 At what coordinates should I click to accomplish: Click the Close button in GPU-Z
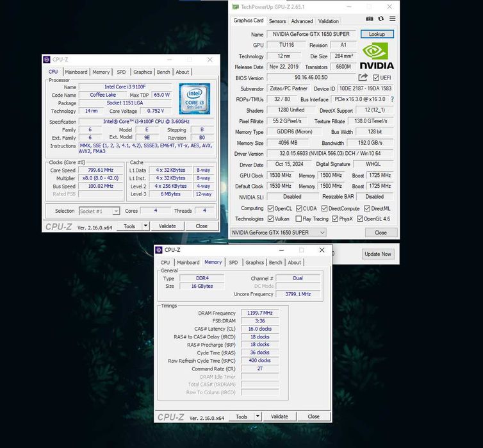[381, 233]
